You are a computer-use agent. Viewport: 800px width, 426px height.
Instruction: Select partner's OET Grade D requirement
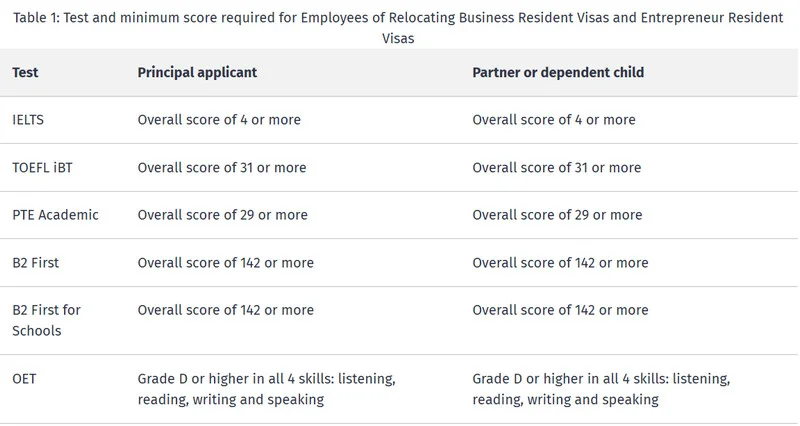tap(601, 390)
